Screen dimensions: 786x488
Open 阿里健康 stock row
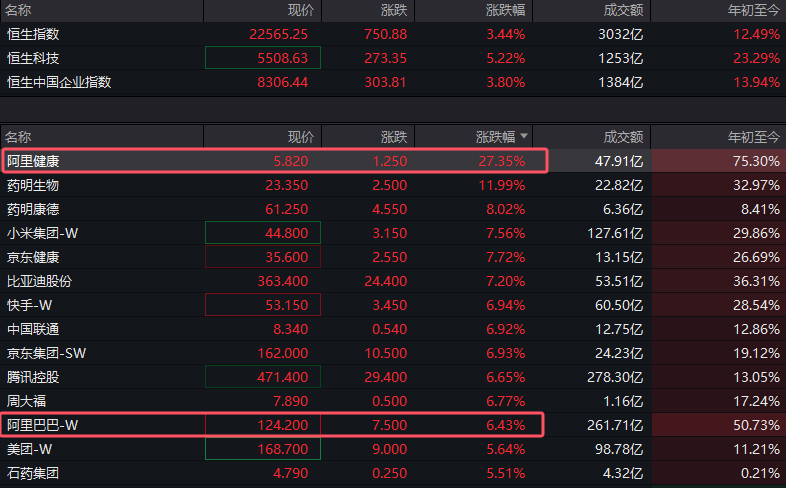click(x=393, y=161)
